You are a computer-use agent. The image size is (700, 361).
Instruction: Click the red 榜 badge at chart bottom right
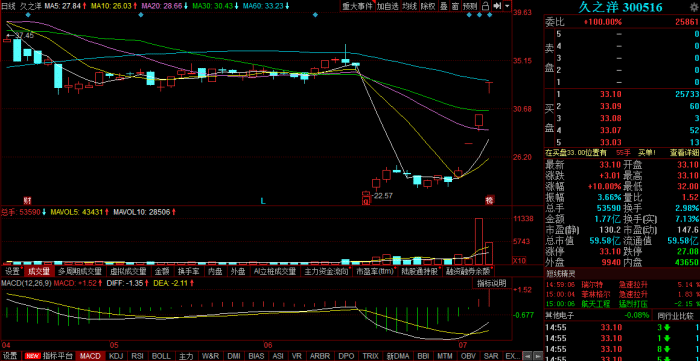click(490, 200)
